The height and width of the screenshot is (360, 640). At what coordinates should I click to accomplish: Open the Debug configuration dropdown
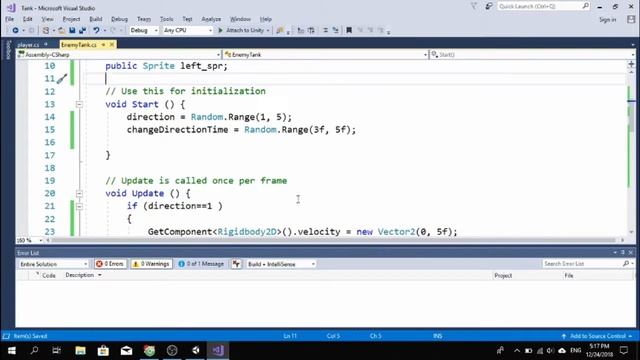pos(144,30)
